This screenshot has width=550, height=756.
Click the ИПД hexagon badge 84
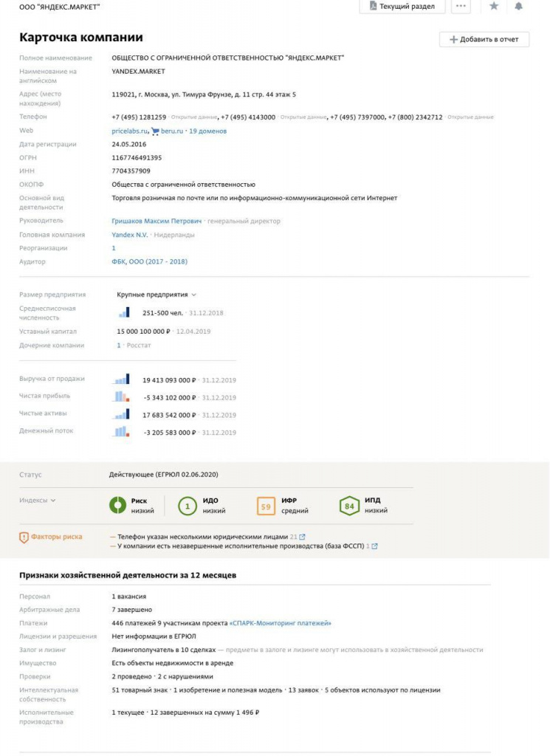coord(348,506)
